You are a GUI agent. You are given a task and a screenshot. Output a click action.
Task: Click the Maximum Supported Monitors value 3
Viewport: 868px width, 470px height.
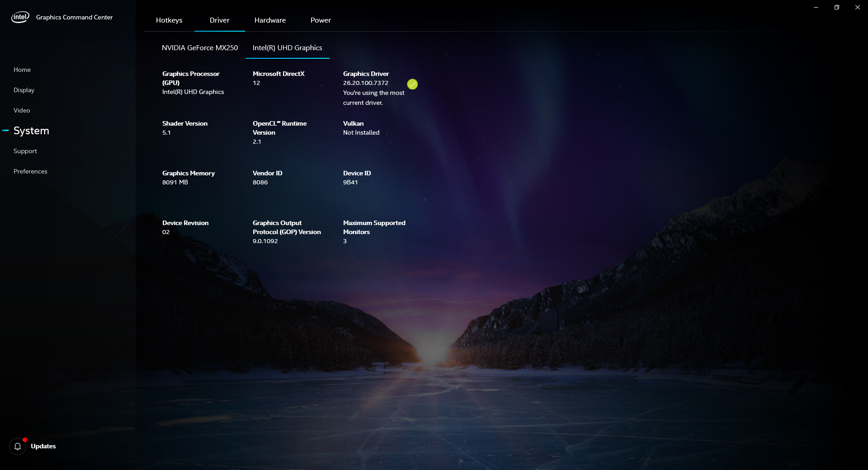[x=345, y=241]
